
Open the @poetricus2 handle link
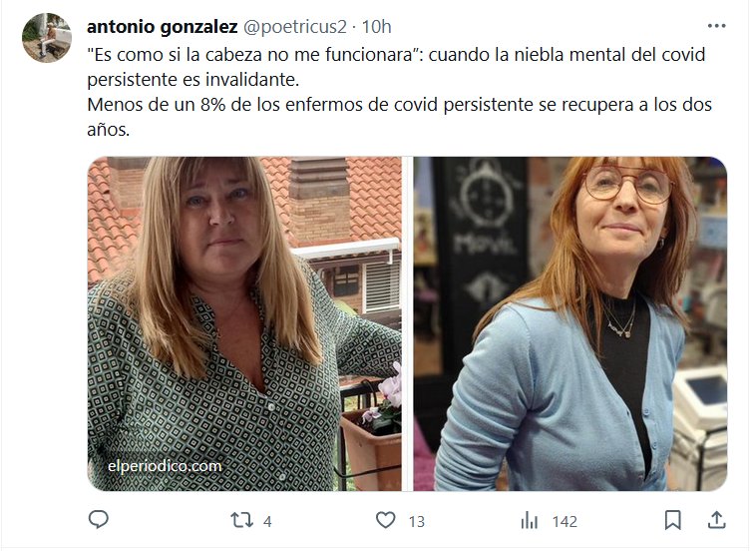[x=294, y=27]
